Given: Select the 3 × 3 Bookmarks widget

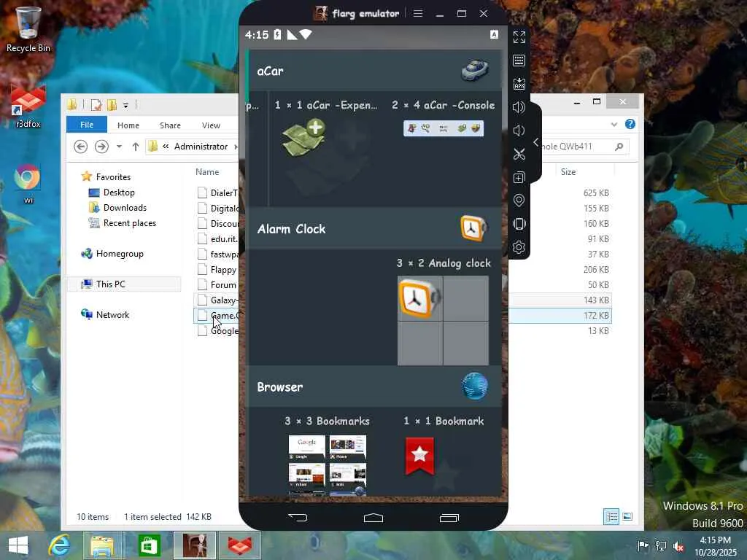Looking at the screenshot, I should click(x=328, y=465).
